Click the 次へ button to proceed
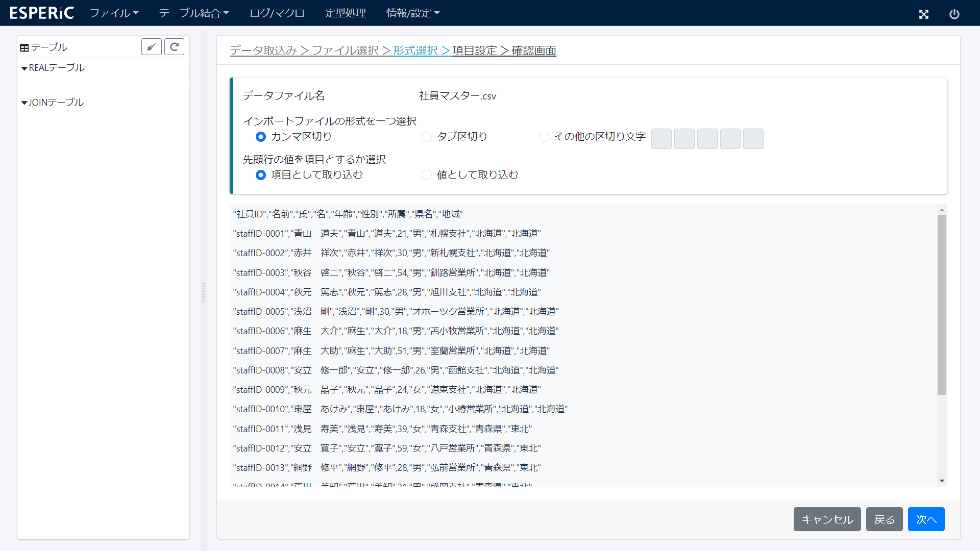This screenshot has width=980, height=551. coord(925,519)
